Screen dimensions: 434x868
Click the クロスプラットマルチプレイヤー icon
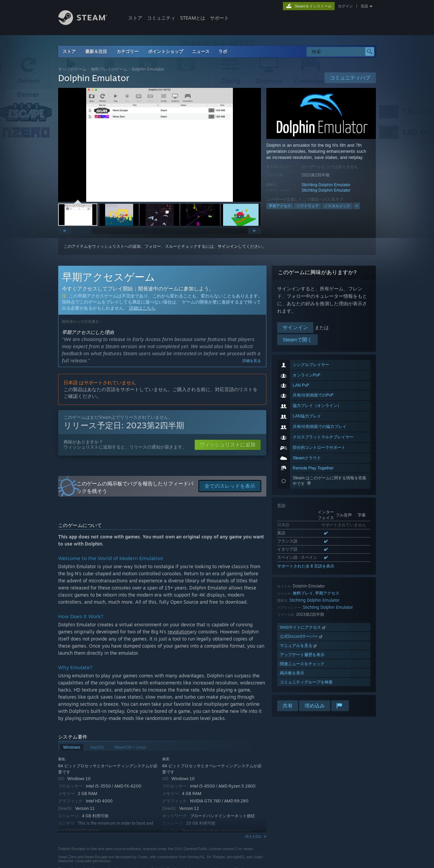[284, 437]
